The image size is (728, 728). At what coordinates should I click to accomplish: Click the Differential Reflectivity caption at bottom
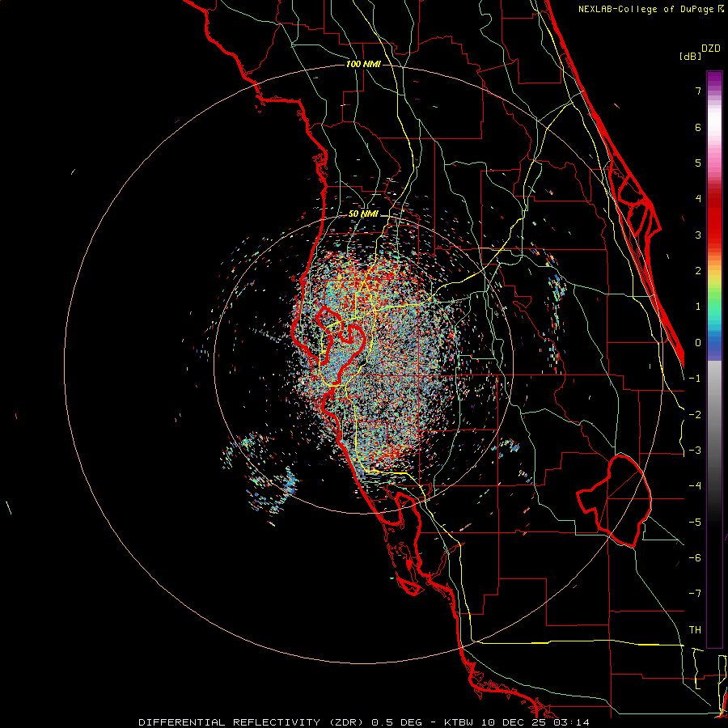tap(364, 722)
